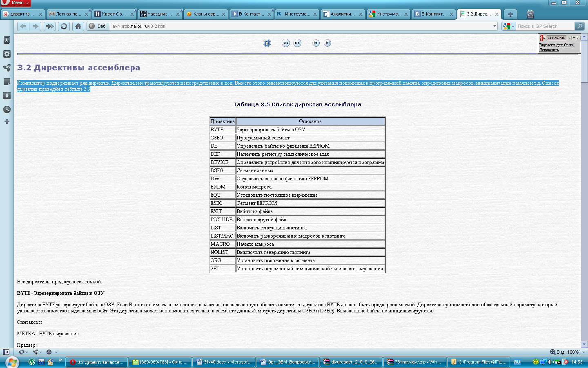This screenshot has height=368, width=588.
Task: Open Downloads panel icon in sidebar
Action: 7,96
